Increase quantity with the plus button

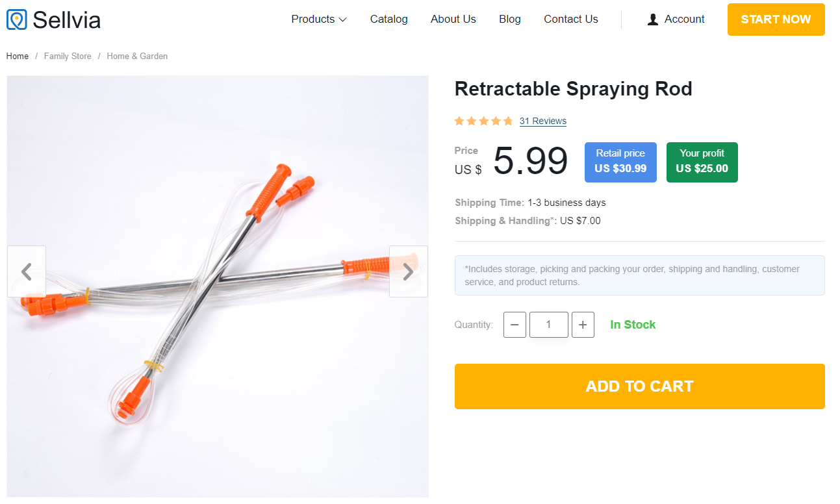pyautogui.click(x=583, y=325)
